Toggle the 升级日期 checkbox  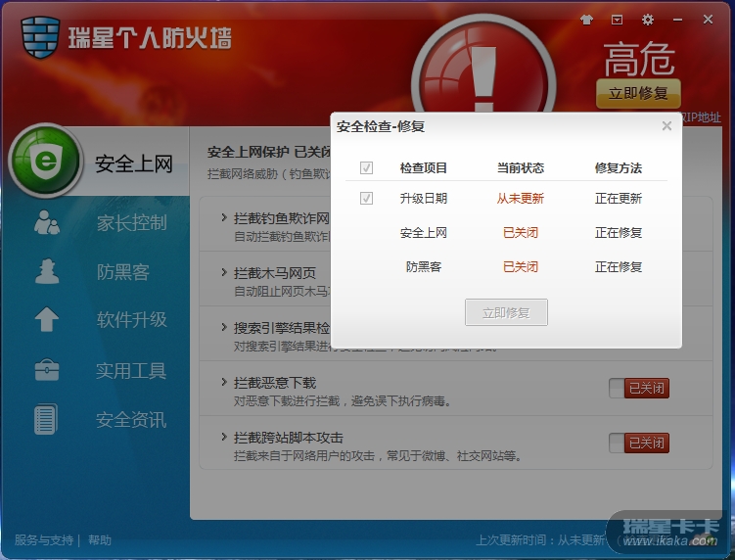[366, 198]
